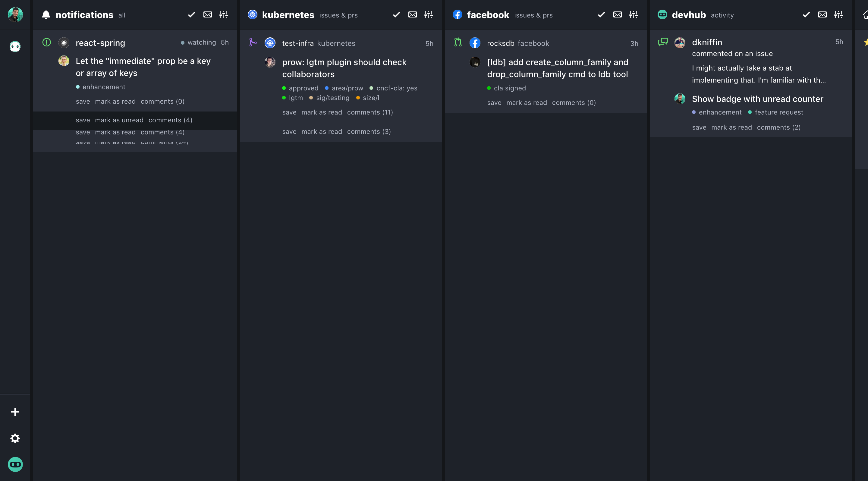Click the add column plus icon
Viewport: 868px width, 481px height.
pyautogui.click(x=15, y=412)
